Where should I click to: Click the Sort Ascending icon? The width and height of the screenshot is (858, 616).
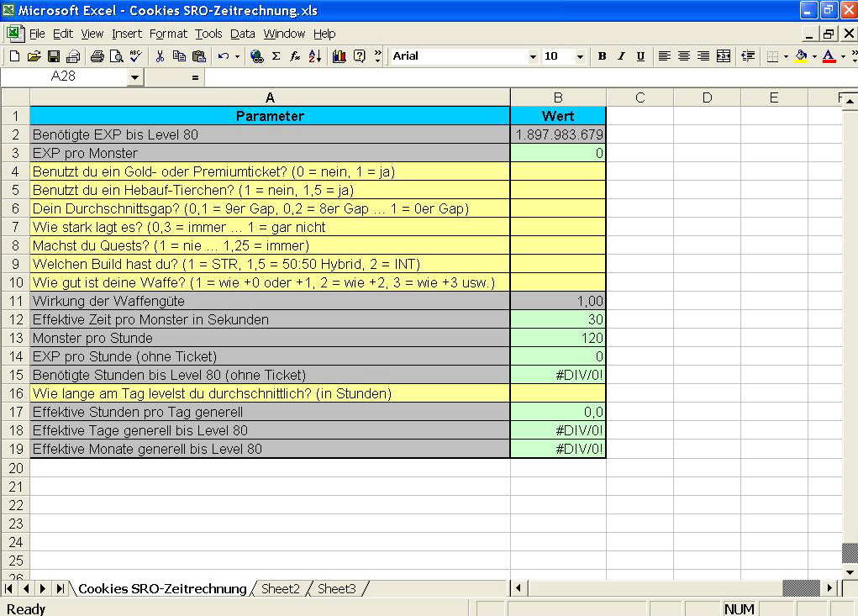(315, 56)
